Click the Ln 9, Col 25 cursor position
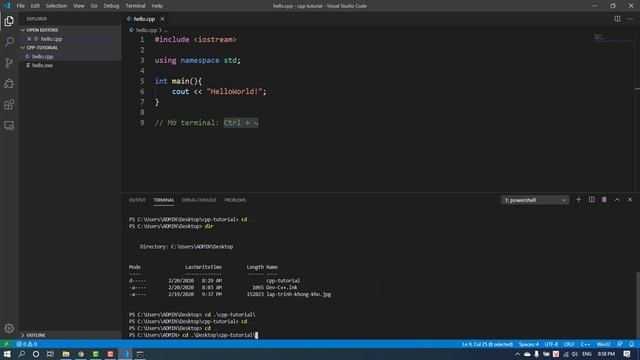This screenshot has width=640, height=360. tap(487, 344)
